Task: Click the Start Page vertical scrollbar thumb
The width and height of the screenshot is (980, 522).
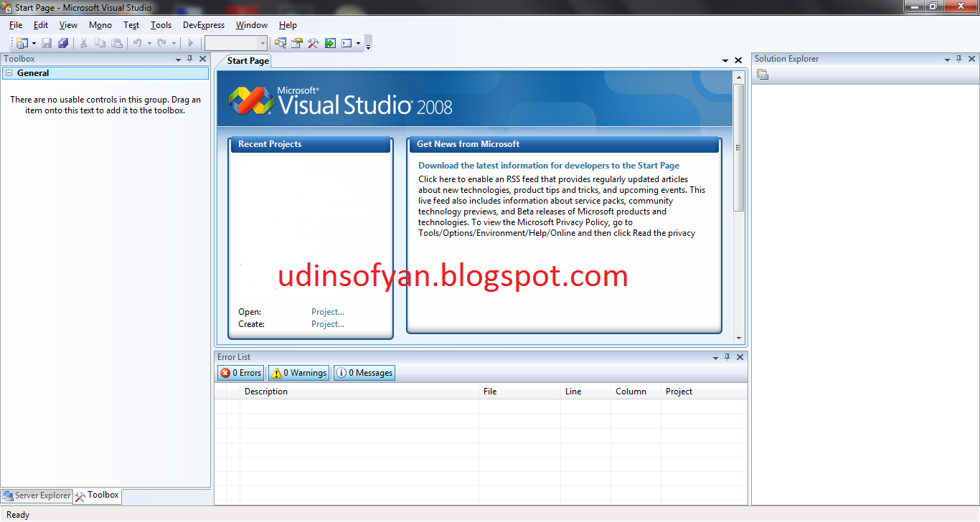Action: pos(739,148)
